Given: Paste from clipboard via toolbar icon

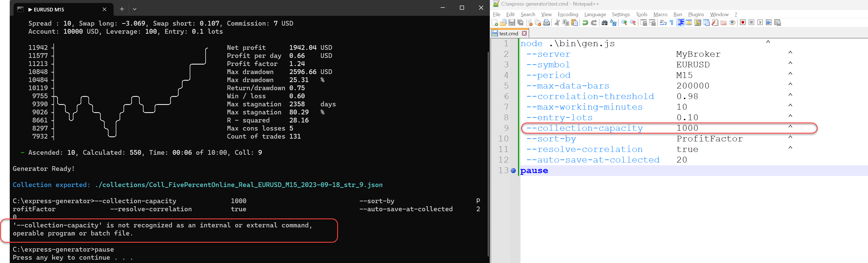Looking at the screenshot, I should (574, 23).
